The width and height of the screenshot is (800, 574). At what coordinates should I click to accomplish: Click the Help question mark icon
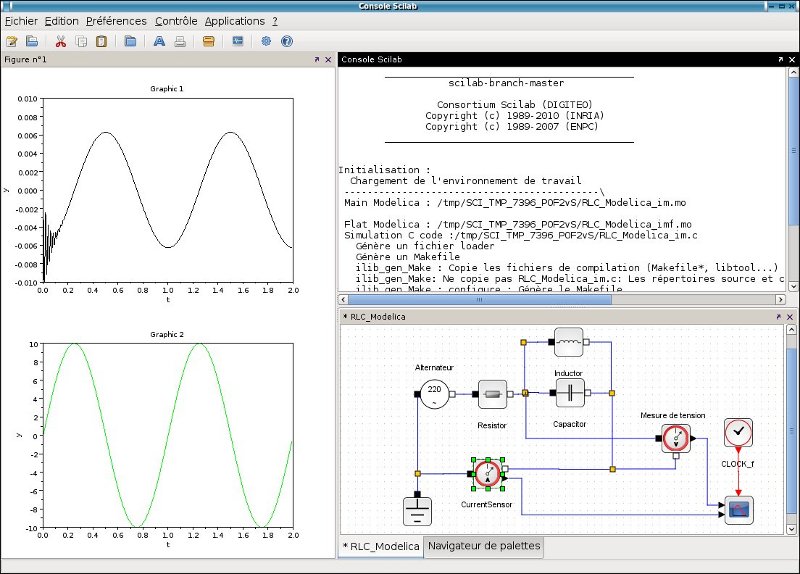[287, 42]
